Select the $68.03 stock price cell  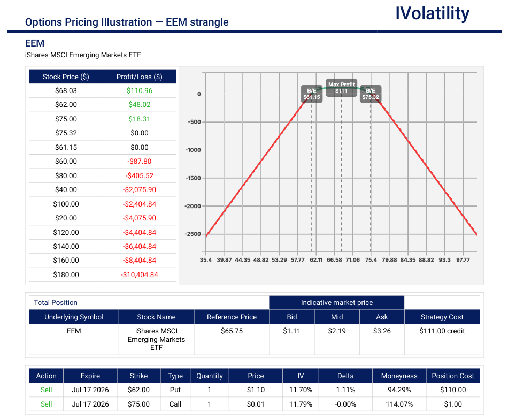click(66, 91)
